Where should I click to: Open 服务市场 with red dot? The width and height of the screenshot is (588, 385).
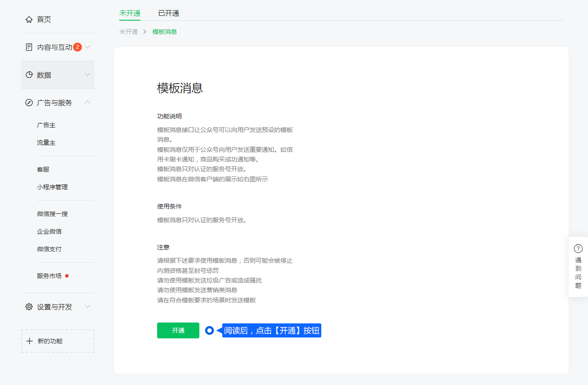point(49,276)
